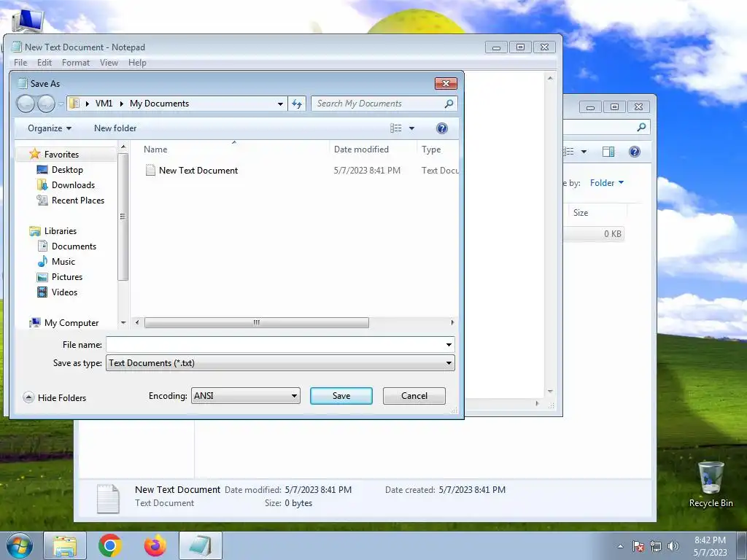This screenshot has height=560, width=747.
Task: Click the Action Center flag tray icon
Action: (x=638, y=546)
